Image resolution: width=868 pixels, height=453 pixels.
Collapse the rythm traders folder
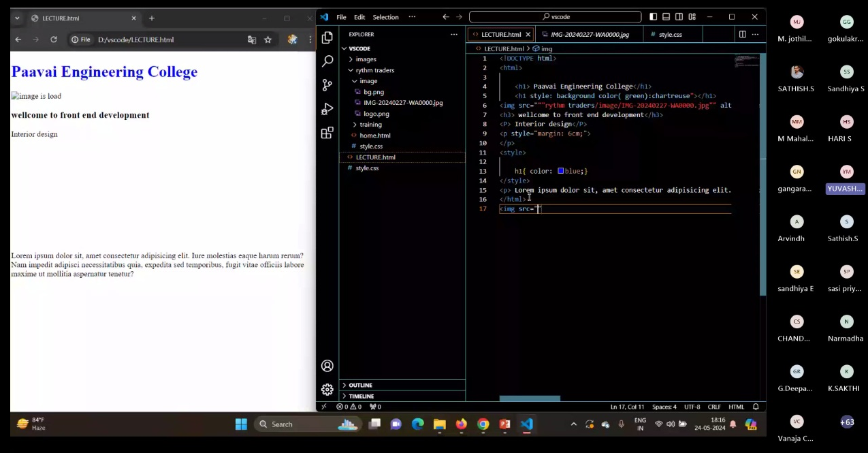tap(374, 70)
